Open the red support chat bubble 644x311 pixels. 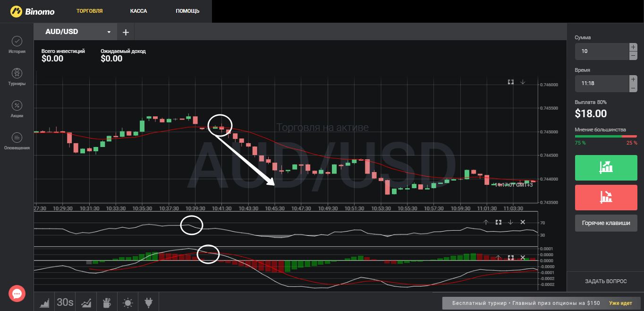(x=17, y=294)
